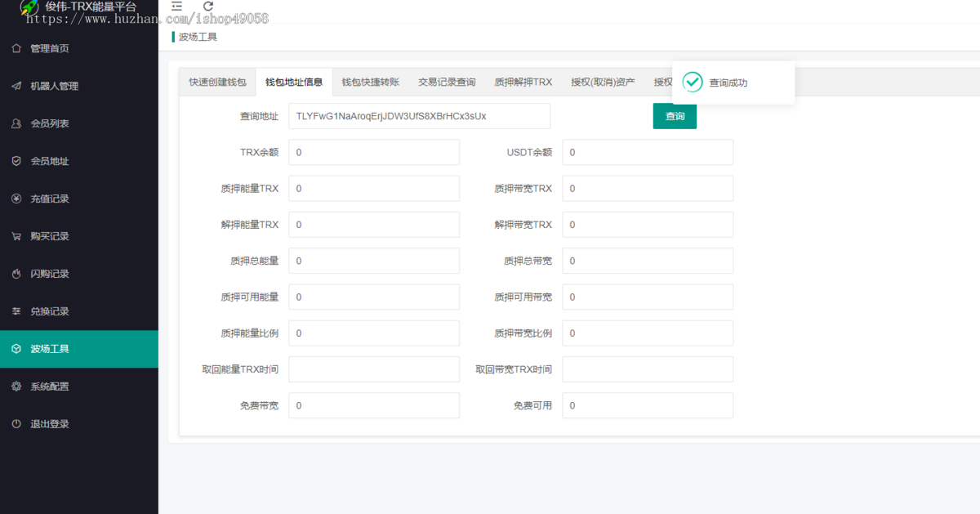Screen dimensions: 980x514
Task: Click the rocket logo icon
Action: 29,7
